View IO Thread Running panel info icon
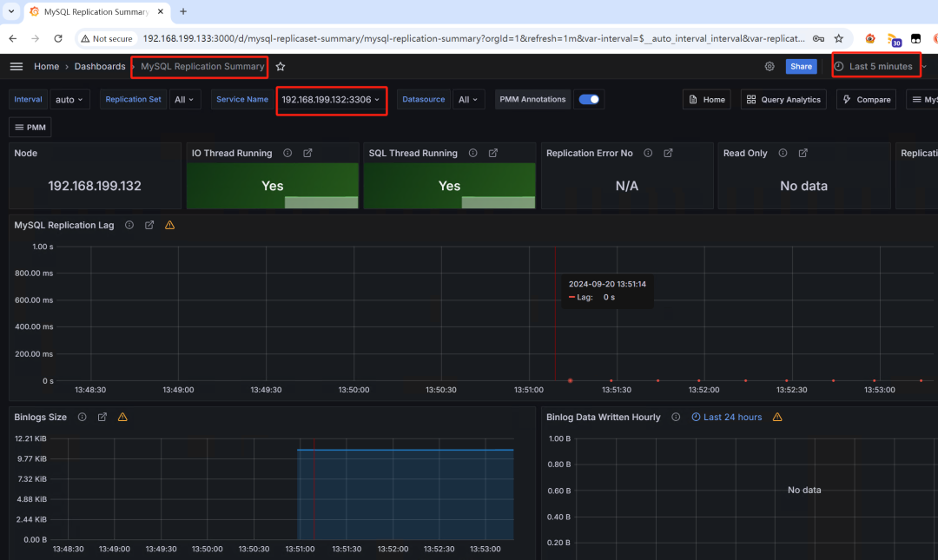Viewport: 938px width, 560px height. [x=287, y=153]
